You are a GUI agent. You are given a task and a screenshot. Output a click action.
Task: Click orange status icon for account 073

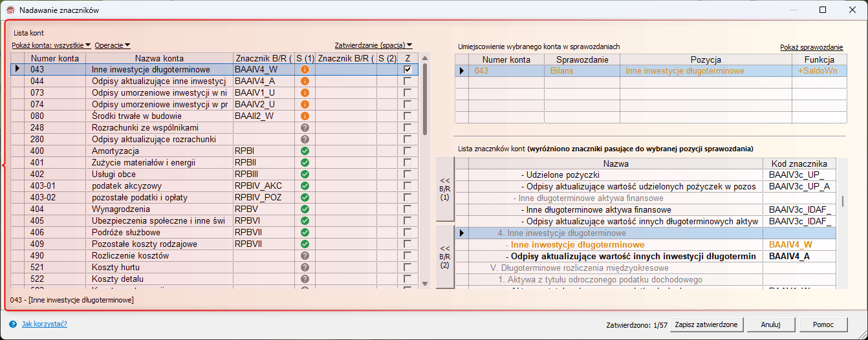point(305,92)
